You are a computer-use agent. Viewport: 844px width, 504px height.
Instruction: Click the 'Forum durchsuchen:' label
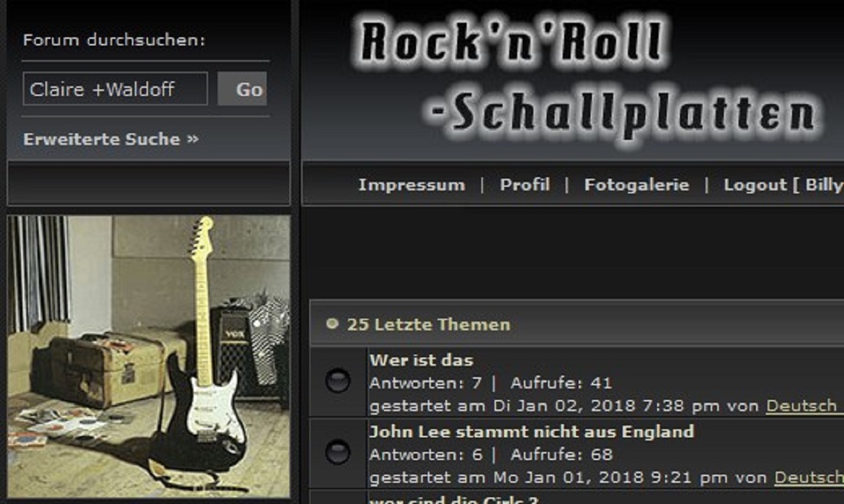pos(114,40)
